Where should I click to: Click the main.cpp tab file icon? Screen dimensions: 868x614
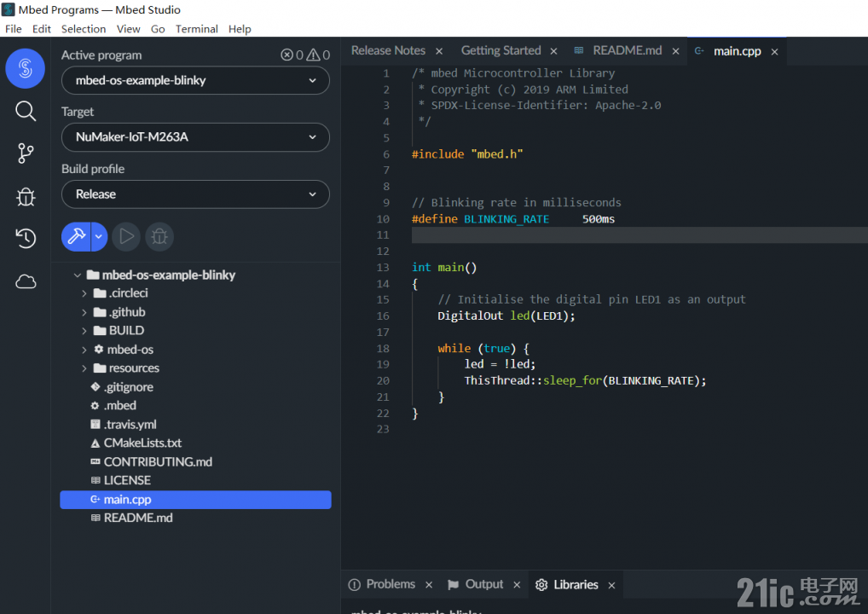pos(700,51)
